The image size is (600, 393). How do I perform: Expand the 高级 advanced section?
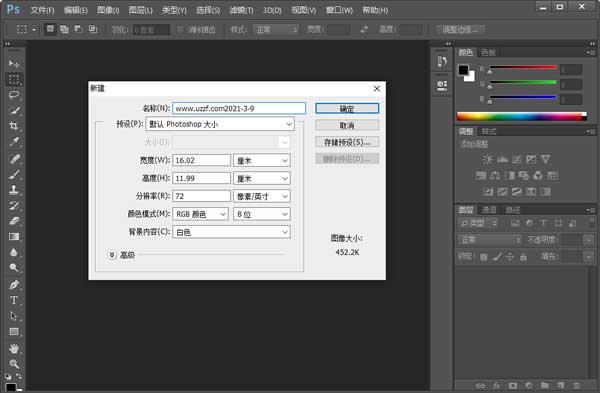(x=112, y=255)
